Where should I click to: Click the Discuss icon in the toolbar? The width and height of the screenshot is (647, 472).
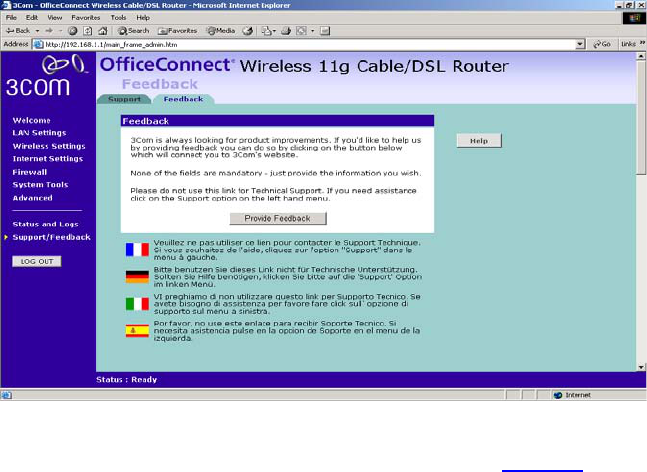click(x=325, y=31)
